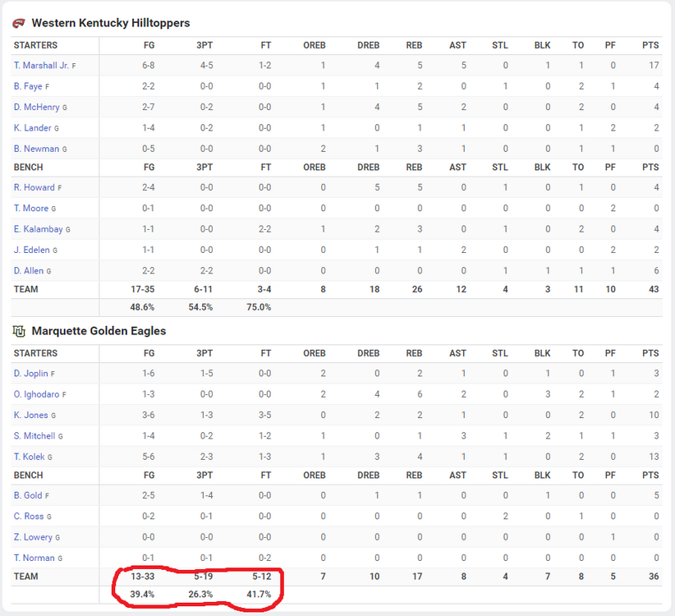Click K. Jones player name
The height and width of the screenshot is (616, 675).
click(30, 416)
